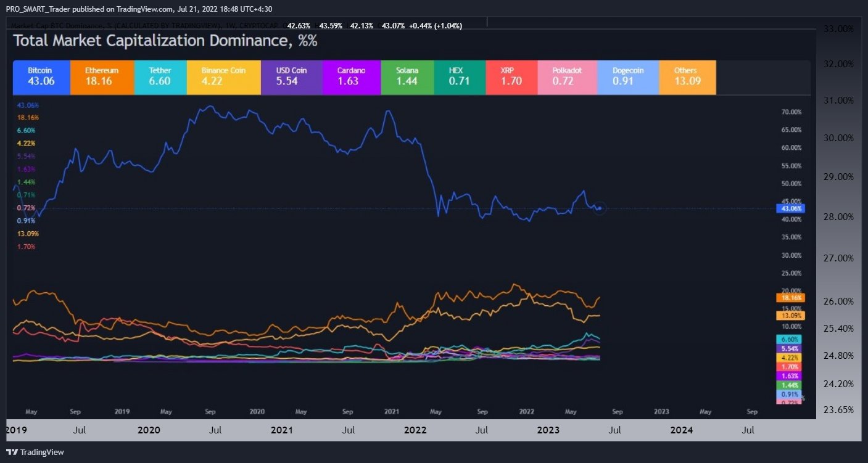This screenshot has width=868, height=463.
Task: Select the Tether 6.60 dominance tile
Action: [160, 77]
